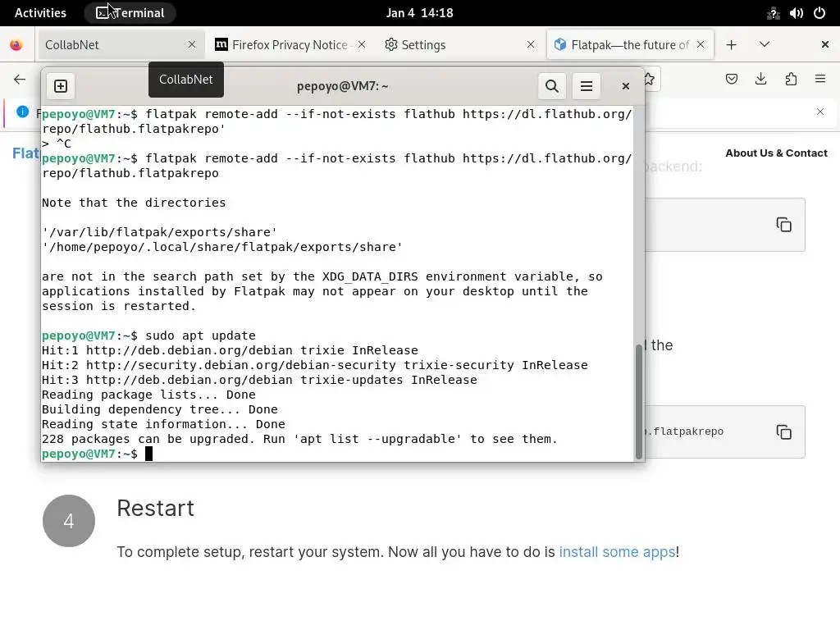The height and width of the screenshot is (630, 840).
Task: Select the Flatpak—the future of tab
Action: 630,45
